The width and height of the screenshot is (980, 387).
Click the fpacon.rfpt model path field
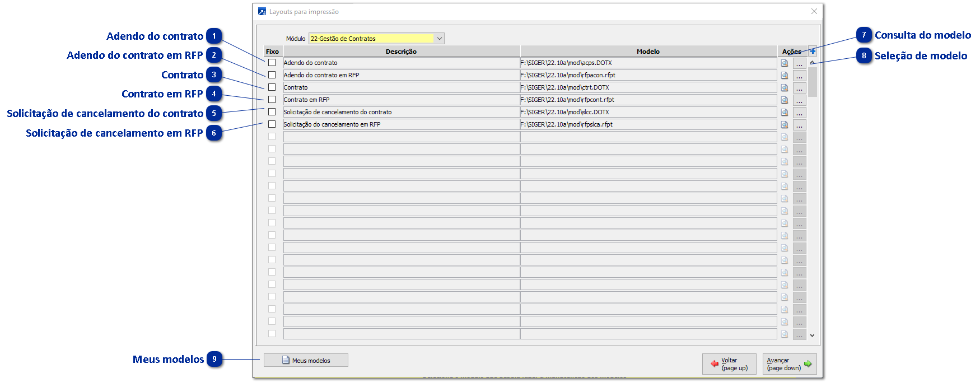648,75
